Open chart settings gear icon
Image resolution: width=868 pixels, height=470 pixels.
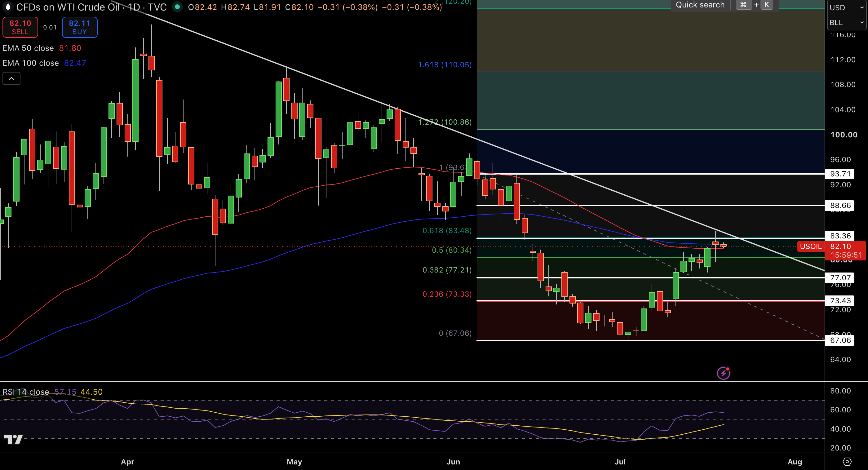coord(847,462)
